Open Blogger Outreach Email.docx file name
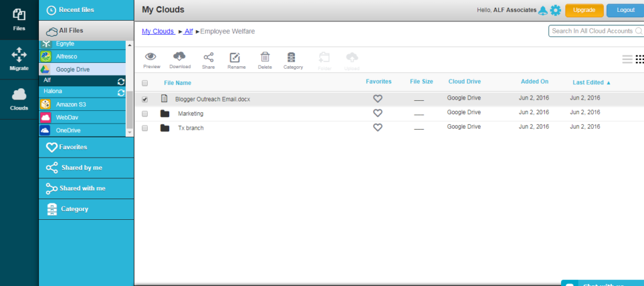The image size is (644, 286). 213,100
